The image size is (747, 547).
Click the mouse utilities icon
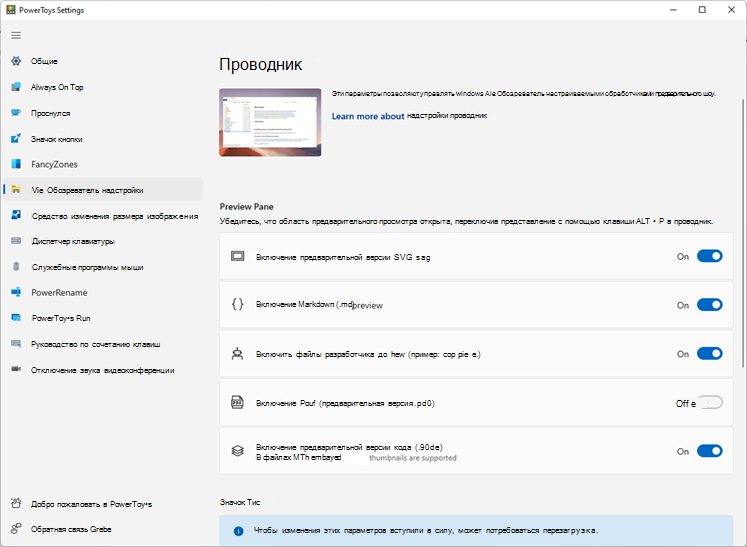[16, 266]
